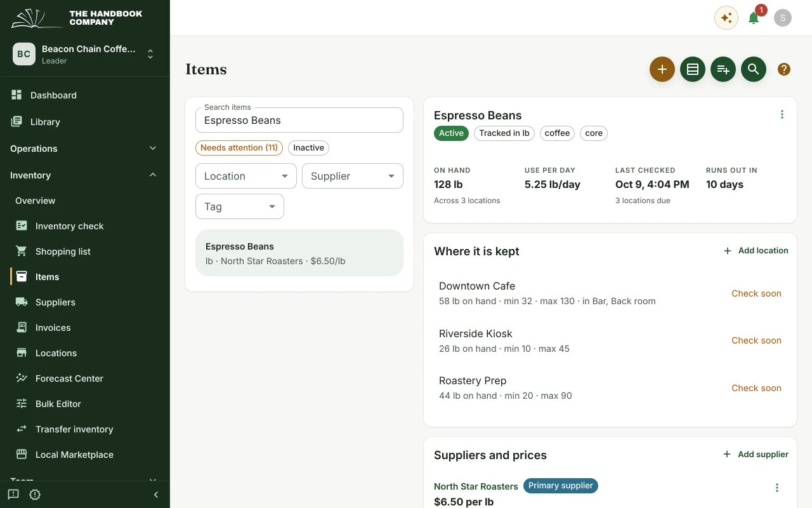Viewport: 812px width, 508px height.
Task: Open the user avatar menu
Action: point(783,18)
